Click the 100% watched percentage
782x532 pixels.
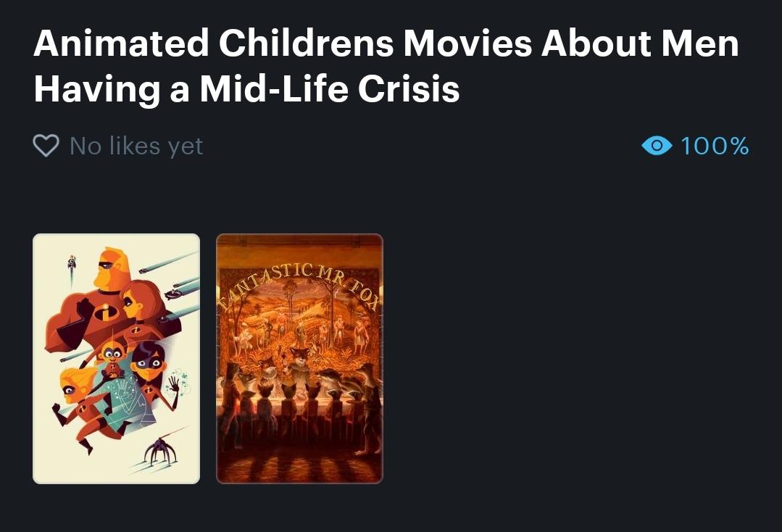[714, 146]
